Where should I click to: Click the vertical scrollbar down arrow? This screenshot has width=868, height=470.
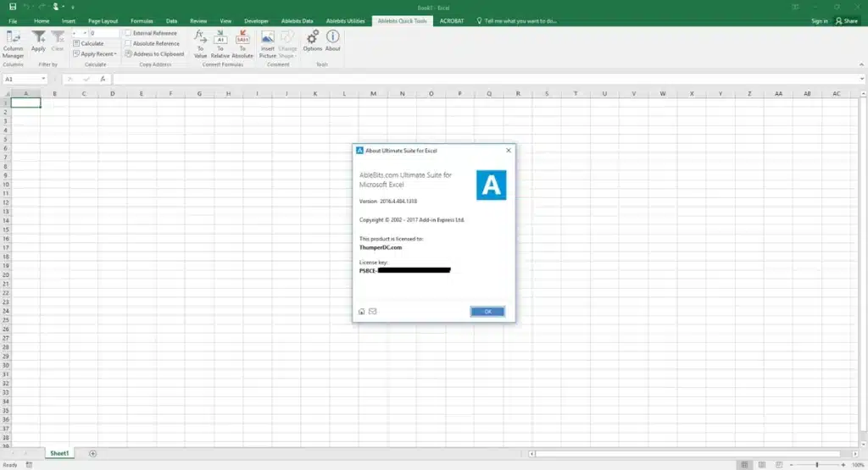[863, 444]
